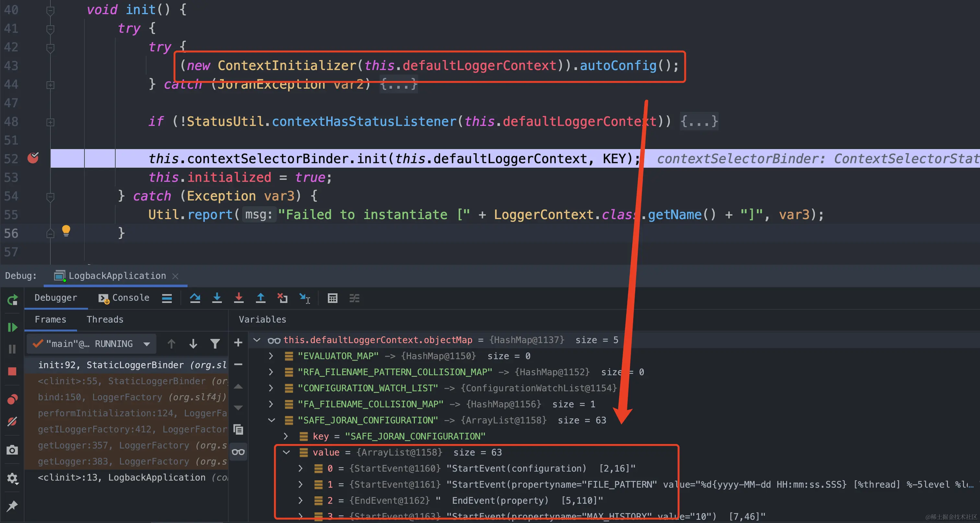Image resolution: width=980 pixels, height=523 pixels.
Task: Open Evaluate Expression calculator icon
Action: tap(332, 298)
